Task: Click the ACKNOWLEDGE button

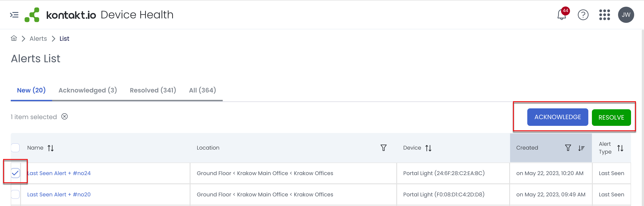Action: 558,117
